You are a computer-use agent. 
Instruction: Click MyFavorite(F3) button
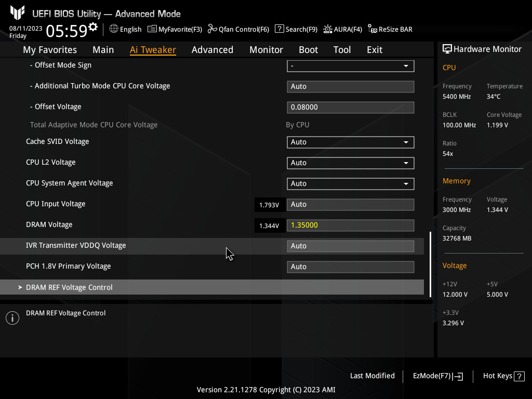[x=175, y=29]
